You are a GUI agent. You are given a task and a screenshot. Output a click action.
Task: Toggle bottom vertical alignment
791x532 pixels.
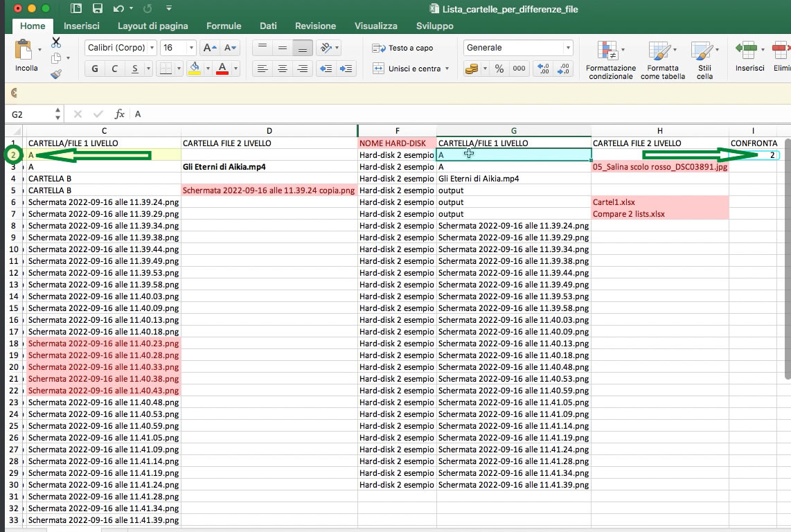[303, 48]
